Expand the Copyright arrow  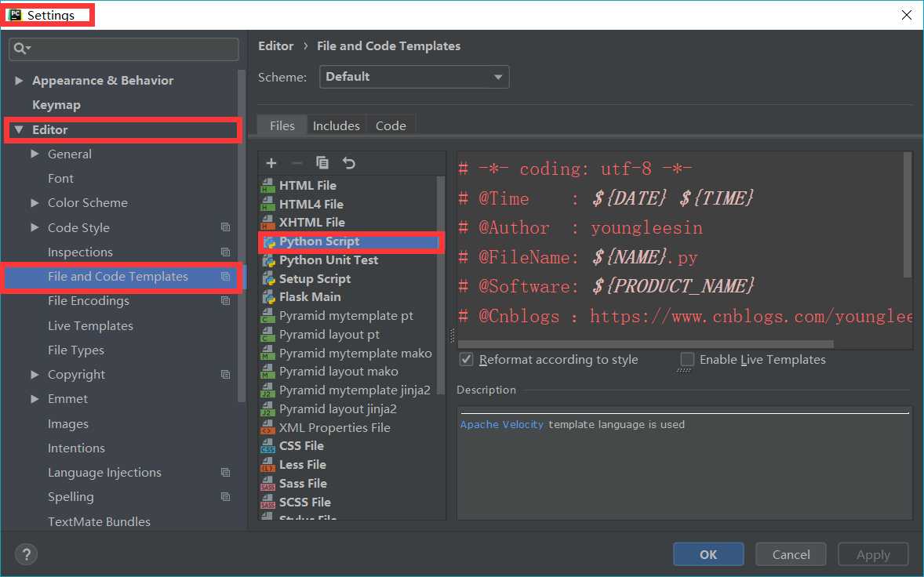coord(35,375)
